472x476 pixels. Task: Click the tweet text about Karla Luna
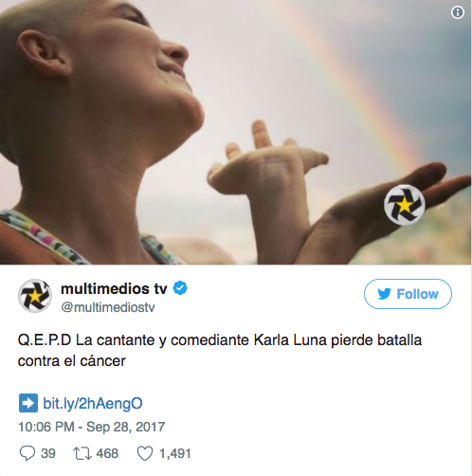coord(220,351)
